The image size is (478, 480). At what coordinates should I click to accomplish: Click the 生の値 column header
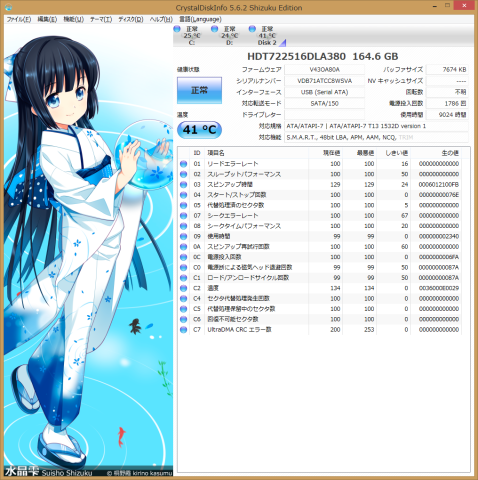(436, 153)
